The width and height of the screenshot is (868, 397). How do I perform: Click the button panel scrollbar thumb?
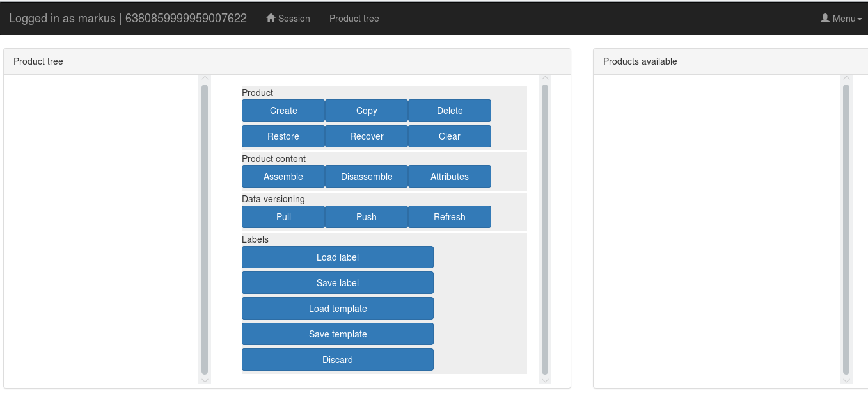(x=545, y=229)
